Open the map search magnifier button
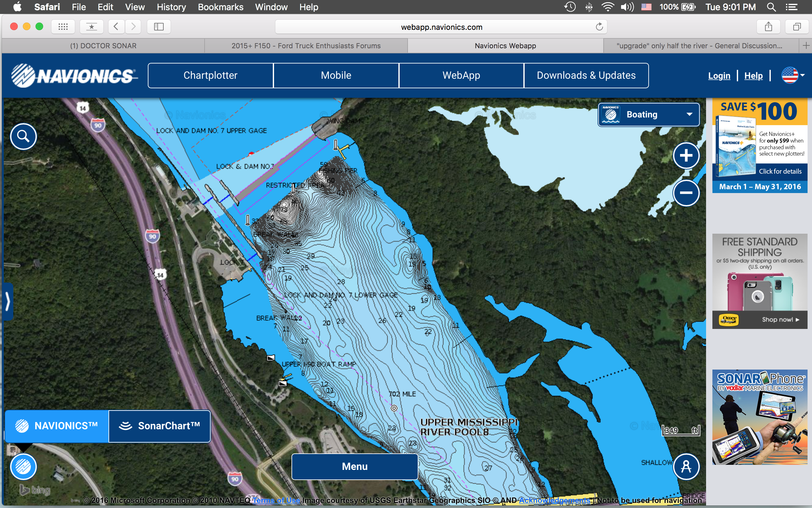 point(23,137)
